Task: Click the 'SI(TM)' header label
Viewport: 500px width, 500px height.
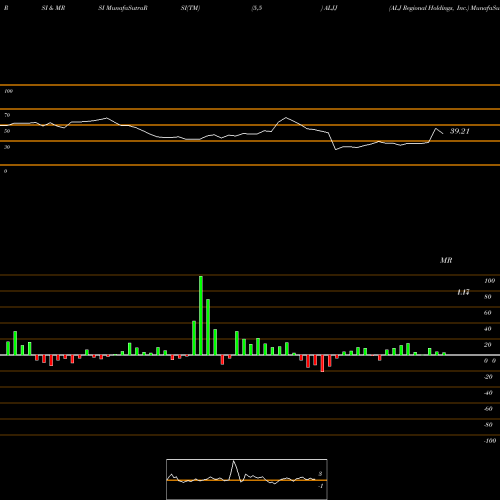Action: coord(190,8)
